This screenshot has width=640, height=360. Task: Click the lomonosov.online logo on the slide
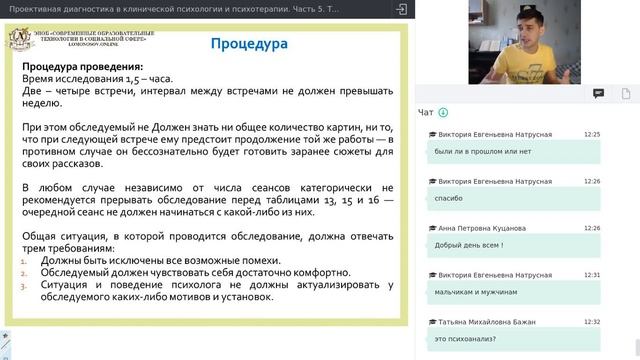coord(20,39)
